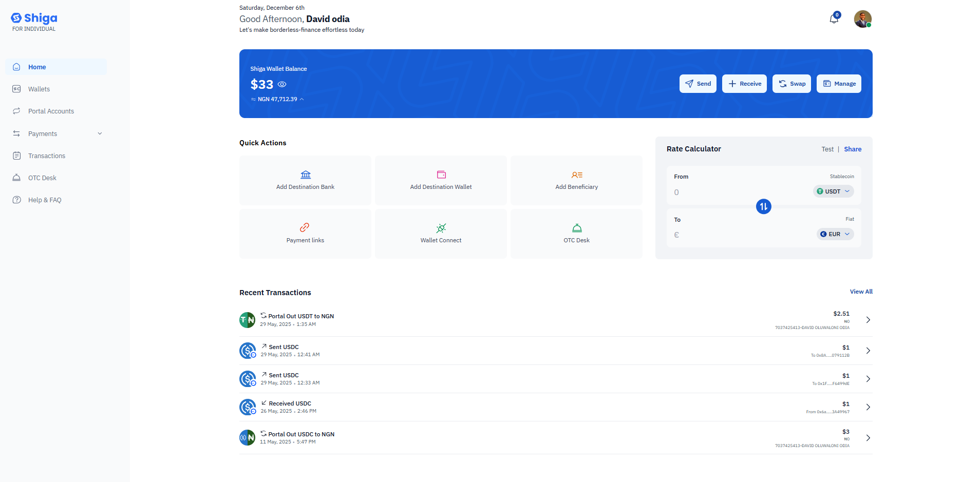Click the USDC icon on 12:33 AM transaction
This screenshot has width=980, height=482.
click(x=248, y=379)
